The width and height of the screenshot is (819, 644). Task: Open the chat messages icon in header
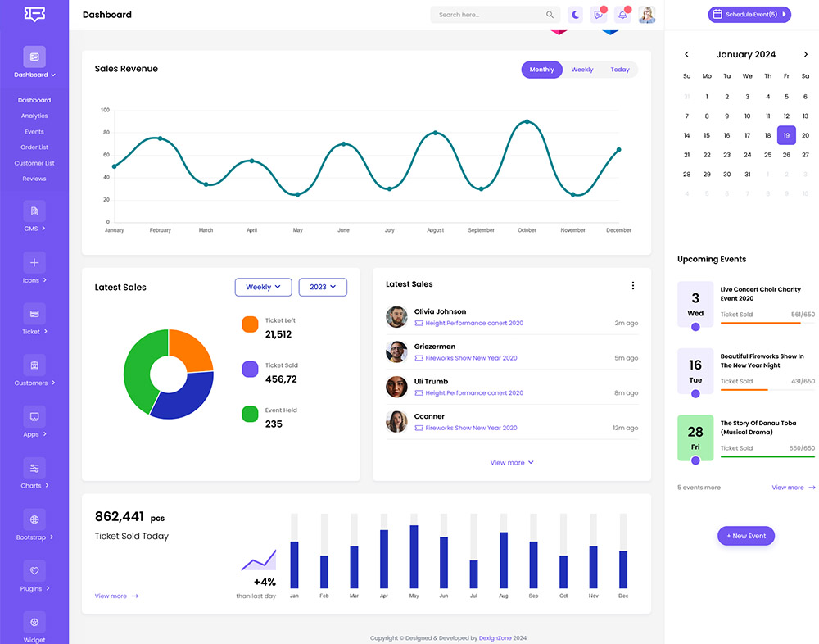(599, 15)
